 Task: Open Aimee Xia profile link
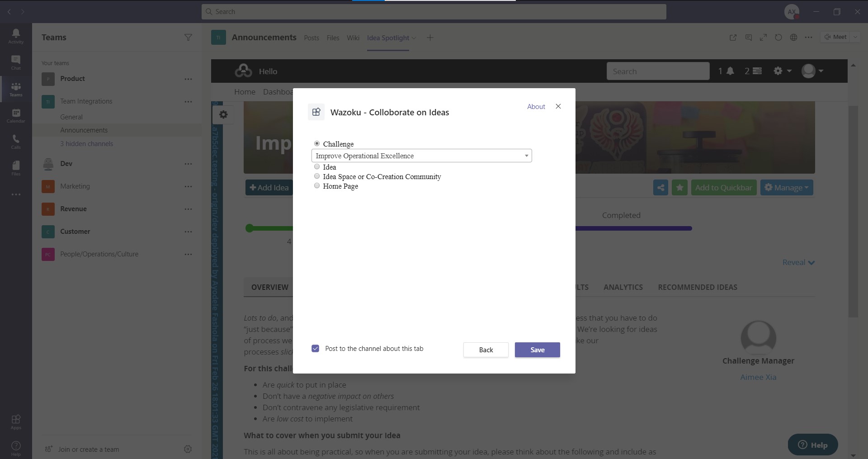pyautogui.click(x=758, y=377)
